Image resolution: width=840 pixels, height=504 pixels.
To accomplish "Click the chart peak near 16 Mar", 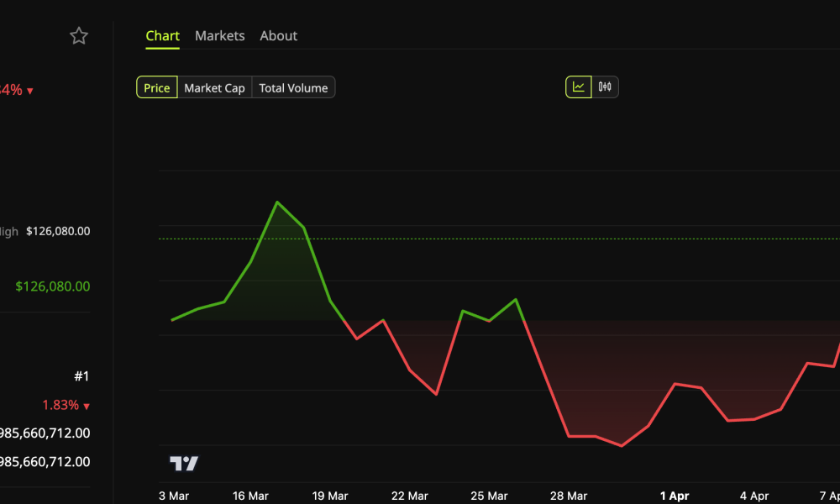I will click(278, 202).
